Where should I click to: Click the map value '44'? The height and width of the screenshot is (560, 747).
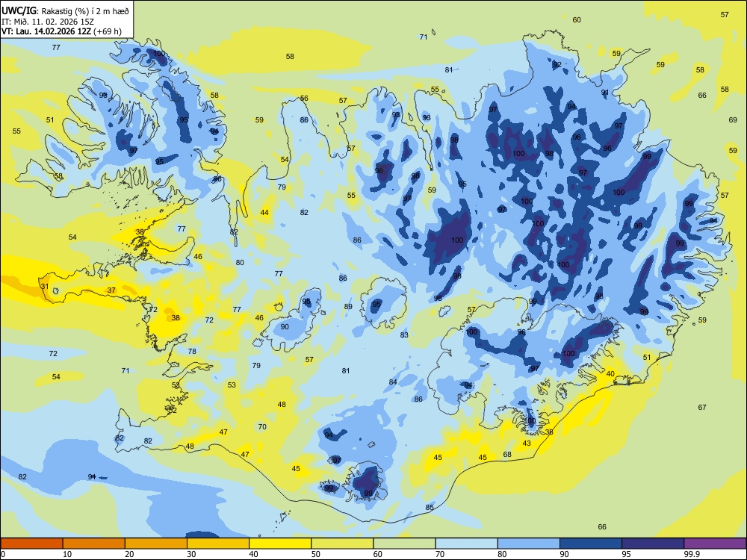coord(264,212)
